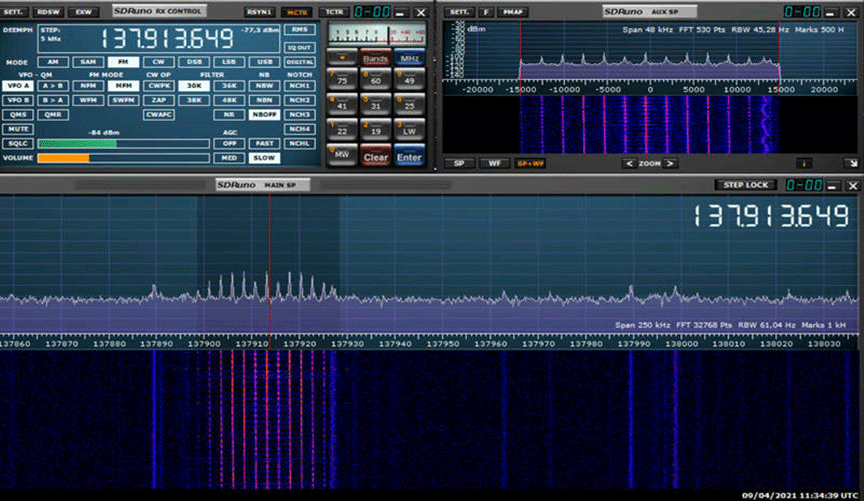The height and width of the screenshot is (501, 864).
Task: Select AM demodulation mode
Action: tap(53, 62)
